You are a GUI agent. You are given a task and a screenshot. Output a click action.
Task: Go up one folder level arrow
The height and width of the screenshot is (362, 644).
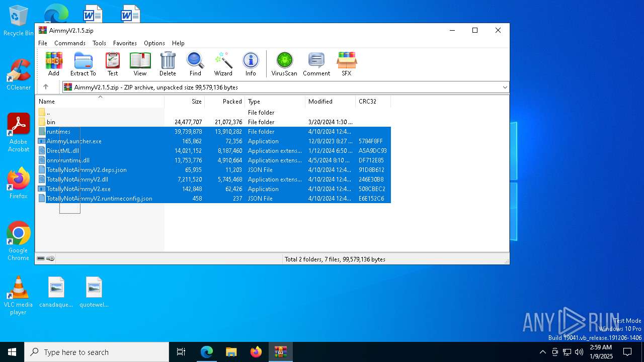[x=46, y=87]
